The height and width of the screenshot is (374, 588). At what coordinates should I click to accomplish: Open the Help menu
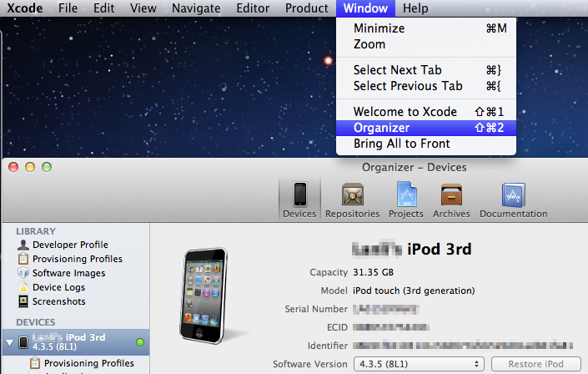pos(415,8)
